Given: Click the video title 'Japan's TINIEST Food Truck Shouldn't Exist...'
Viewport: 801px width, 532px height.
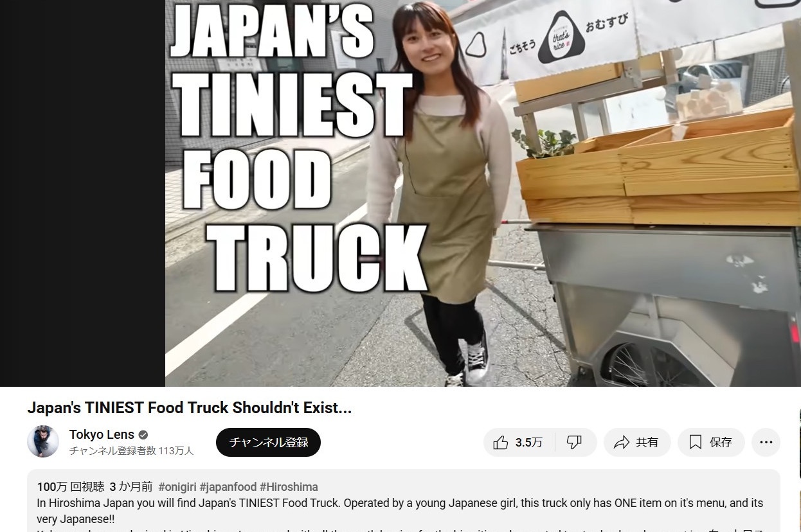Looking at the screenshot, I should pos(190,408).
